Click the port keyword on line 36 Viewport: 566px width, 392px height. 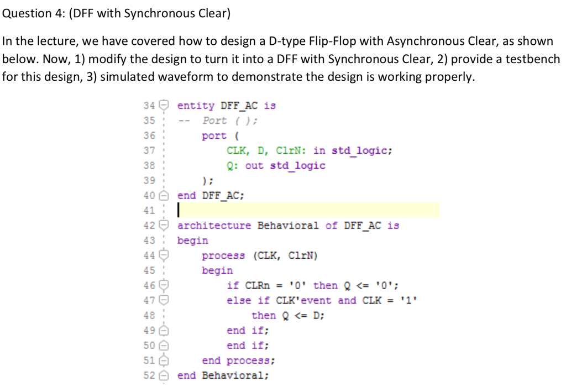tap(214, 135)
